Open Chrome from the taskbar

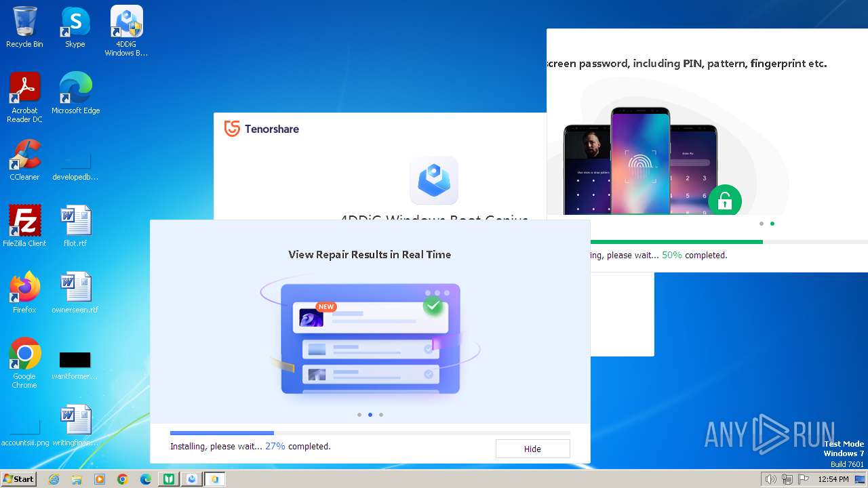click(x=123, y=479)
